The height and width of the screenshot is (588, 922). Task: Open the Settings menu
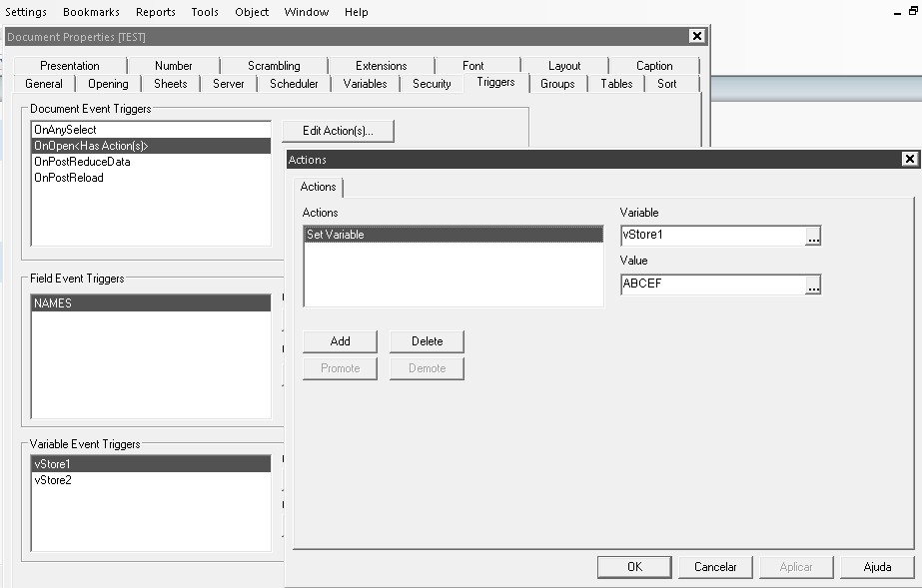(25, 12)
